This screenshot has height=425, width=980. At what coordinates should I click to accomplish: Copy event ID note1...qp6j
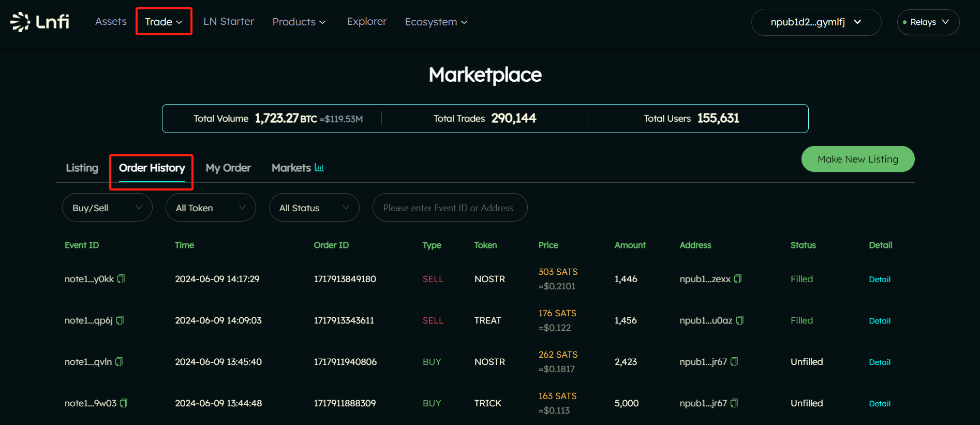[120, 320]
